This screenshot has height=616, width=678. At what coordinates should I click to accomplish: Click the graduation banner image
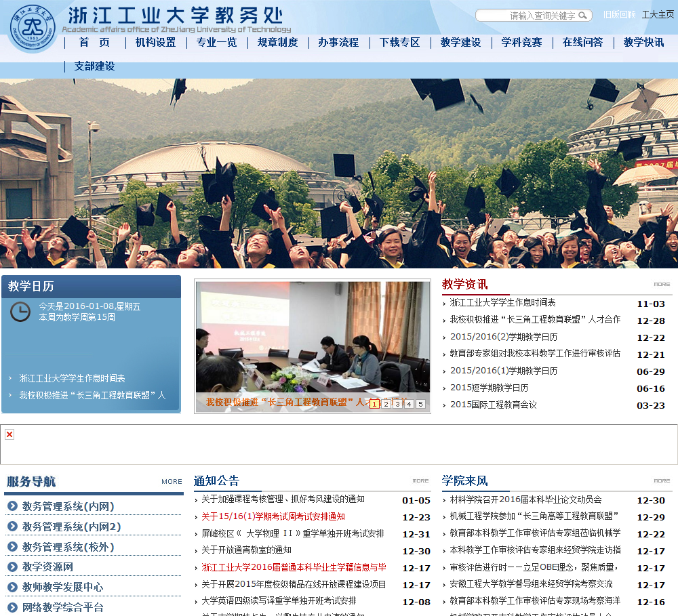pyautogui.click(x=339, y=173)
